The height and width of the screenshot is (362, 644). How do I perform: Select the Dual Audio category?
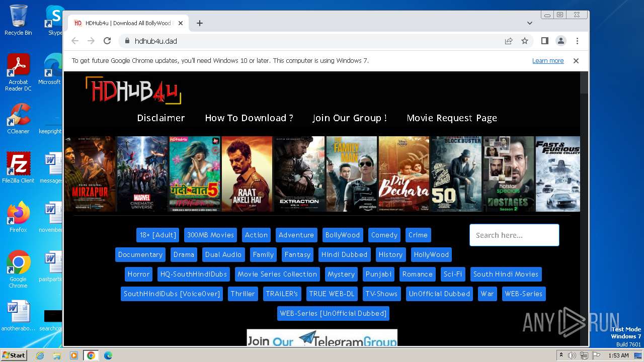coord(223,254)
